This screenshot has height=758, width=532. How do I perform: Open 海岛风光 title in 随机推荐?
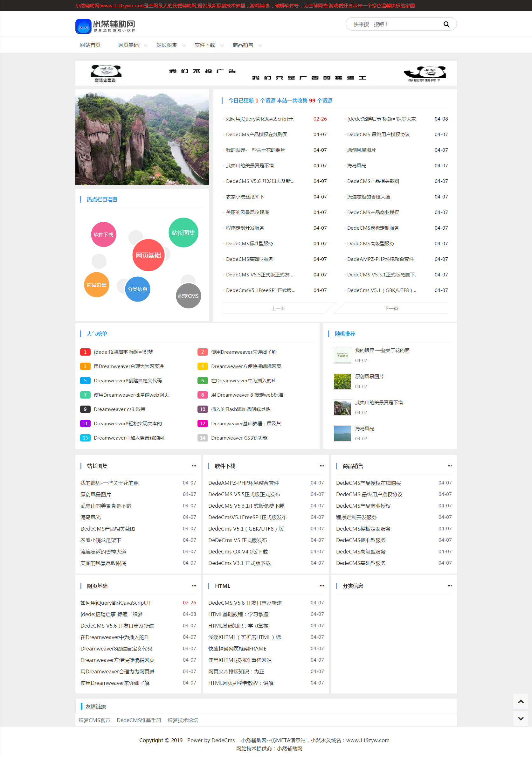(x=364, y=428)
